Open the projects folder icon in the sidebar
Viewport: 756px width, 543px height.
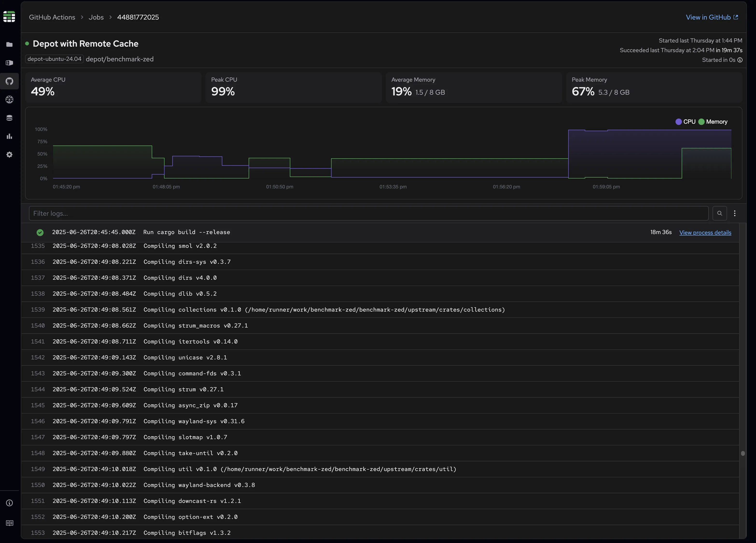click(9, 44)
